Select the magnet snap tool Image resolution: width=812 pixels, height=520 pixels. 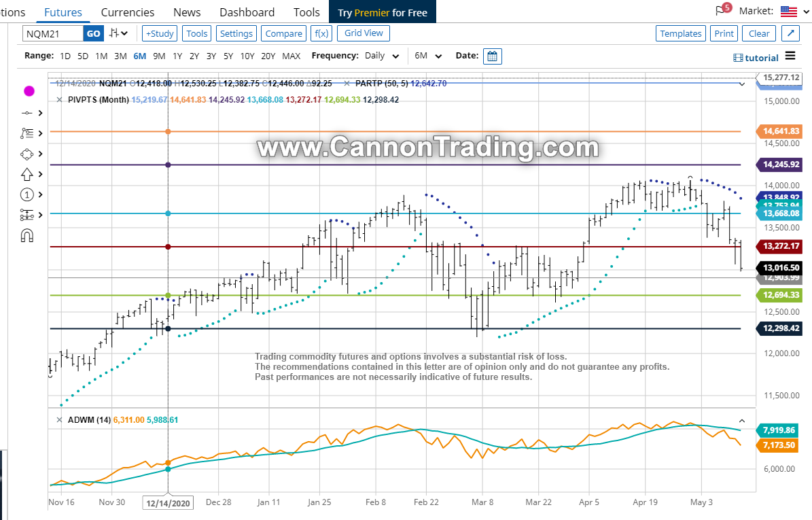[x=27, y=236]
